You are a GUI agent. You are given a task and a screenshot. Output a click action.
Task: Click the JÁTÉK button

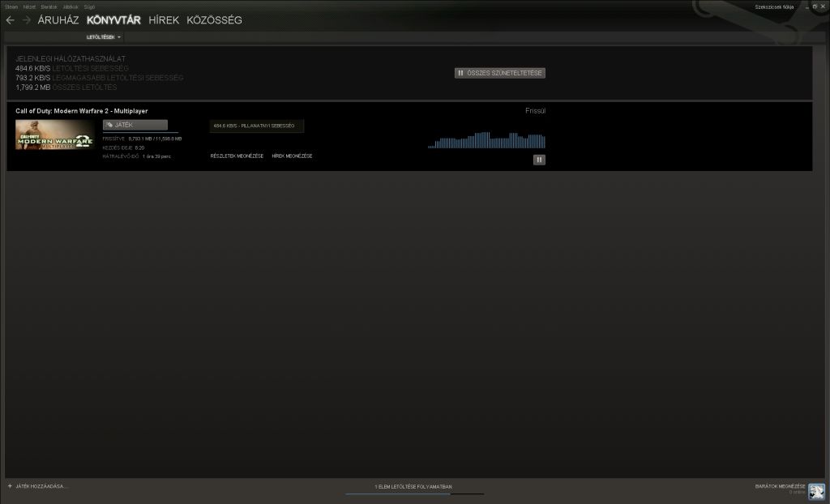click(135, 125)
